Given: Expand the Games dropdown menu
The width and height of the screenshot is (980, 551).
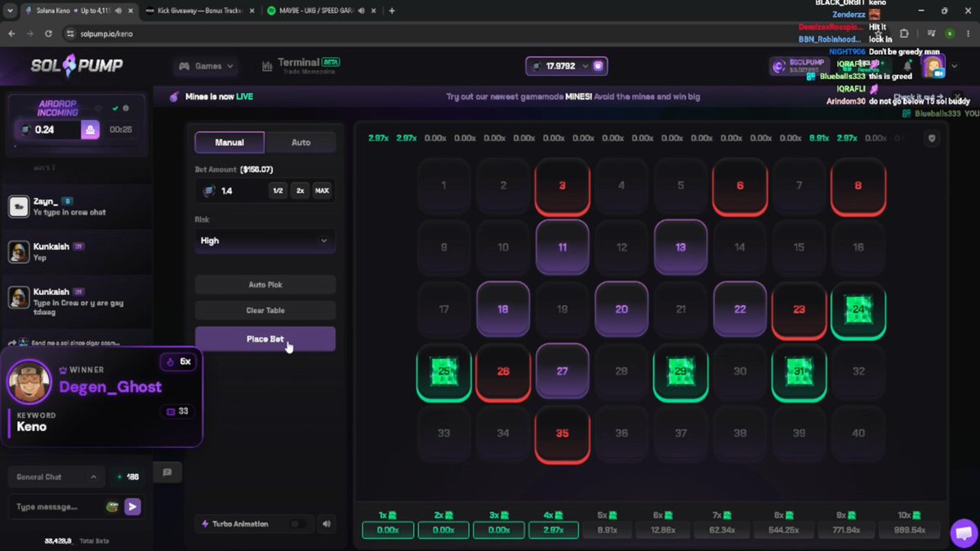Looking at the screenshot, I should point(207,66).
